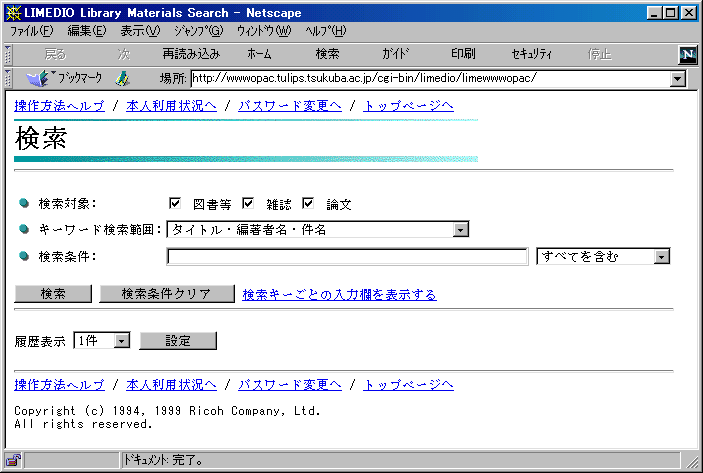703x473 pixels.
Task: Click the Netscape N logo icon
Action: [688, 55]
